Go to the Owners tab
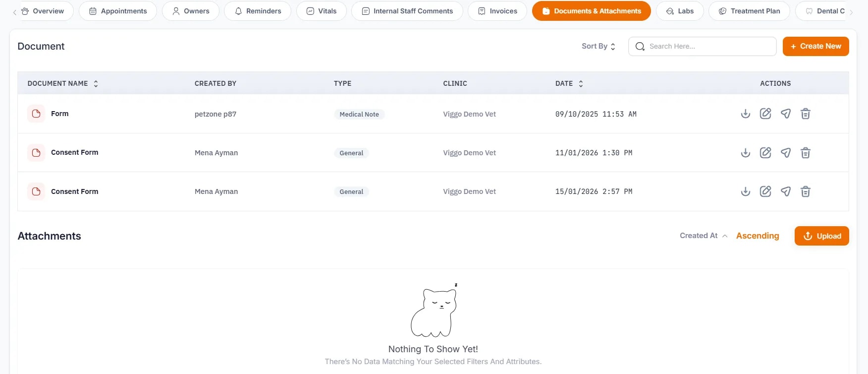The height and width of the screenshot is (374, 868). click(191, 11)
